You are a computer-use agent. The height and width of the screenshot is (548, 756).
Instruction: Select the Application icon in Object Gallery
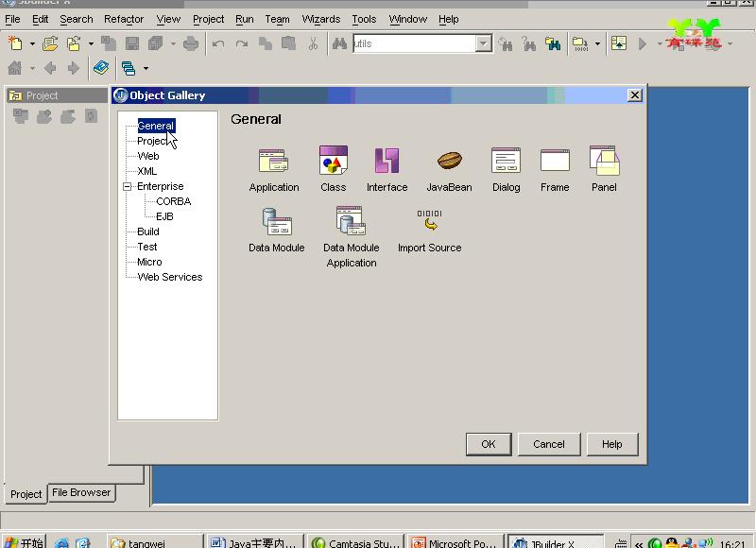click(273, 161)
